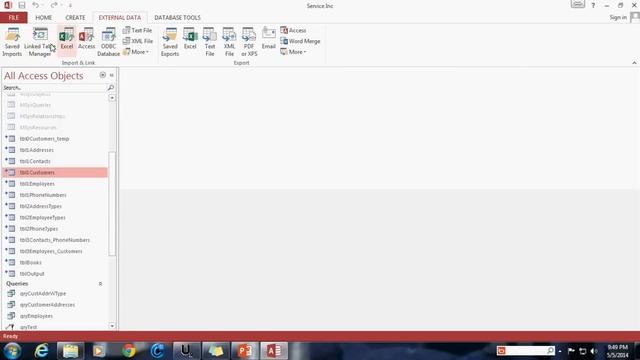Export as PDF or XPS

point(249,42)
